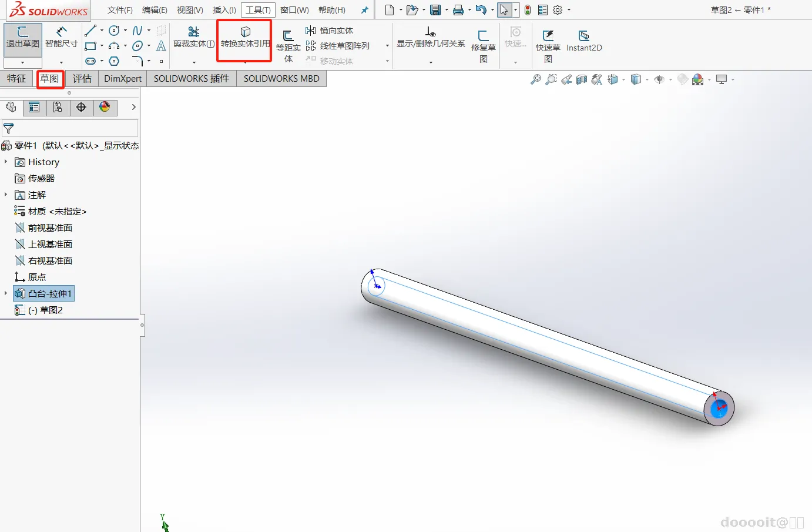812x532 pixels.
Task: Select the Line sketch tool
Action: point(90,31)
